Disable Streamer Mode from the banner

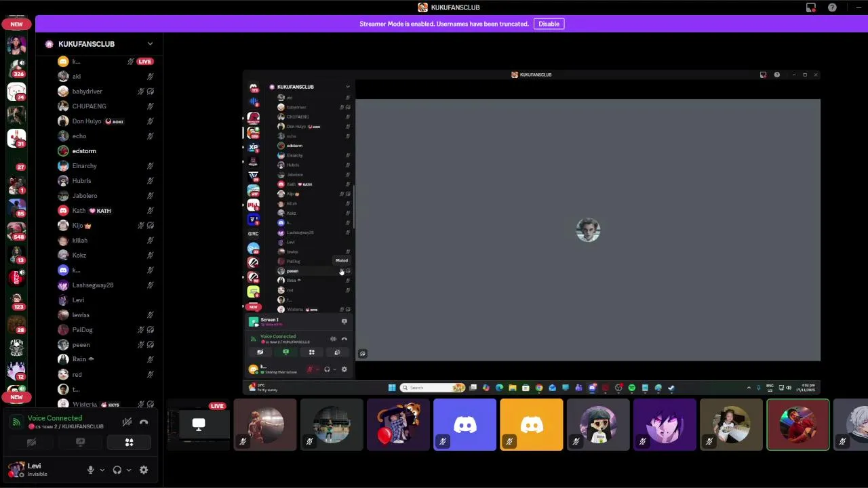coord(549,24)
